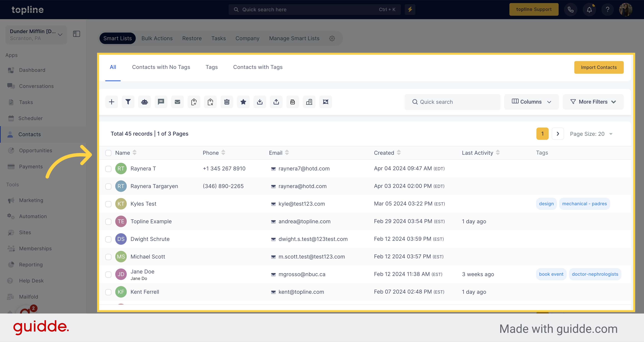Toggle checkbox next to Raynera T
Viewport: 644px width, 342px height.
point(108,168)
